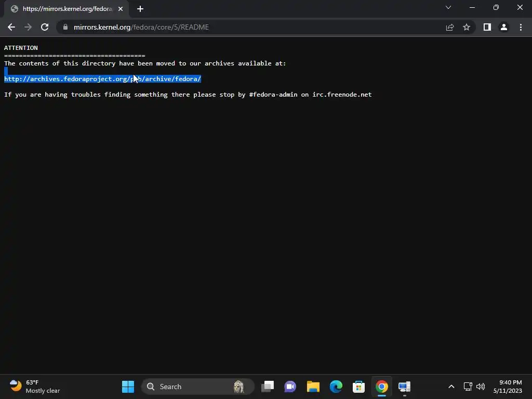Launch Microsoft Edge from the taskbar
532x399 pixels.
[x=336, y=387]
